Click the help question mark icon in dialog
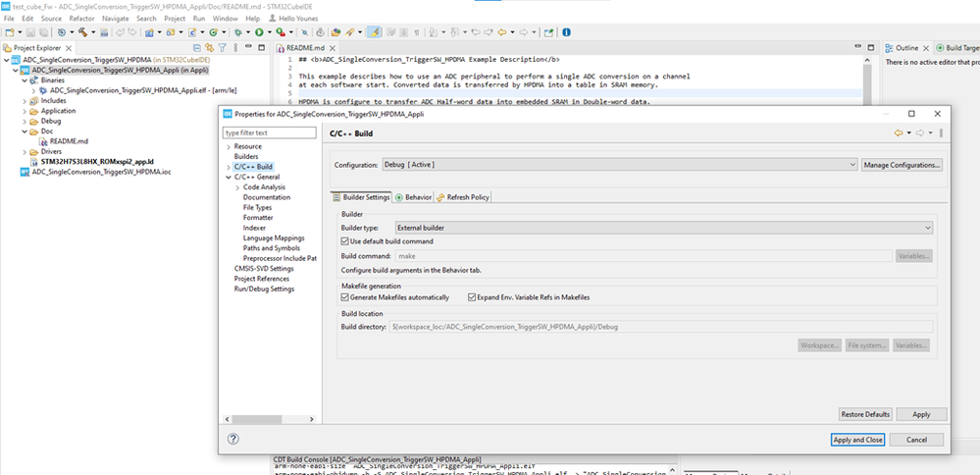The height and width of the screenshot is (475, 980). point(233,440)
